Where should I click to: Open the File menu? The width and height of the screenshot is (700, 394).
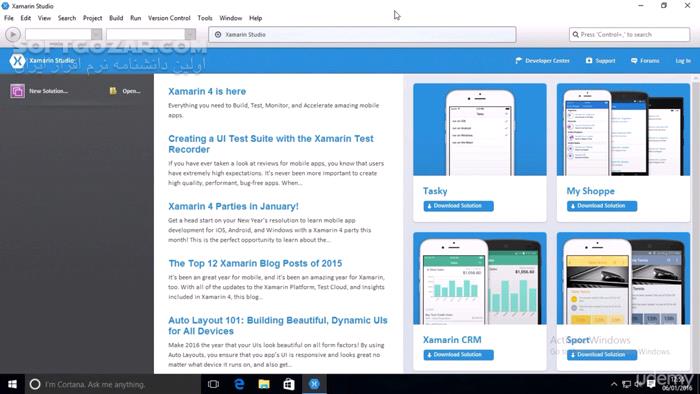(9, 18)
